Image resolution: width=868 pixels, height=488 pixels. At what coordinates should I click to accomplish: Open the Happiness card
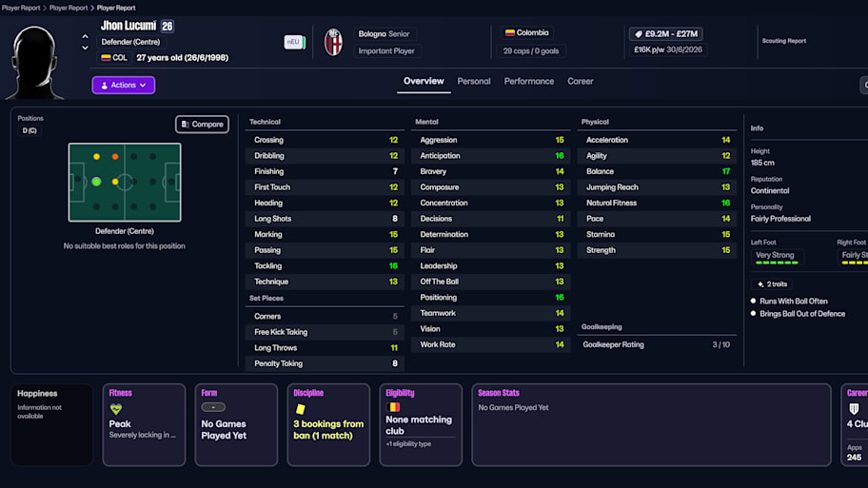tap(52, 425)
